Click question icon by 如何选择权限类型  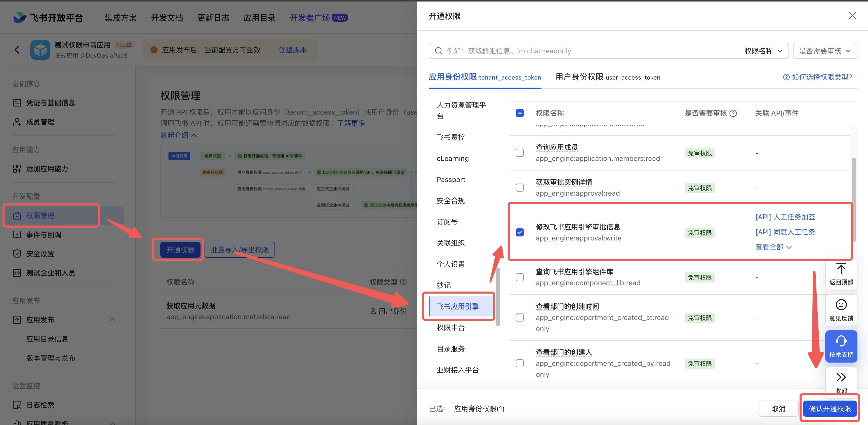(786, 77)
